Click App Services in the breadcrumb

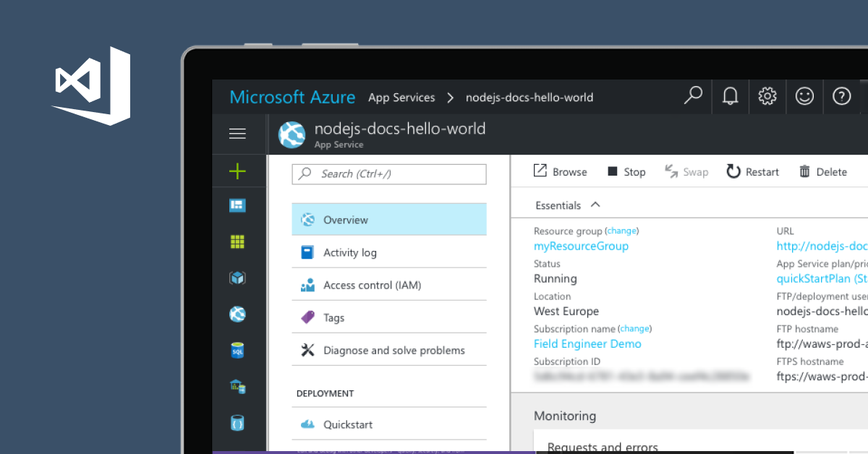coord(401,98)
